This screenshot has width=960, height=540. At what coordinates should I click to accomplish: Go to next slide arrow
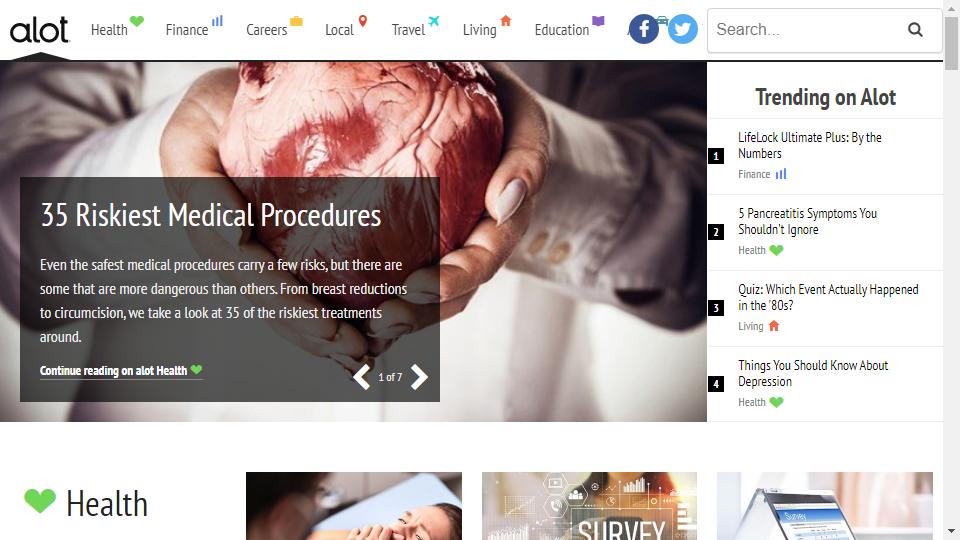(419, 377)
